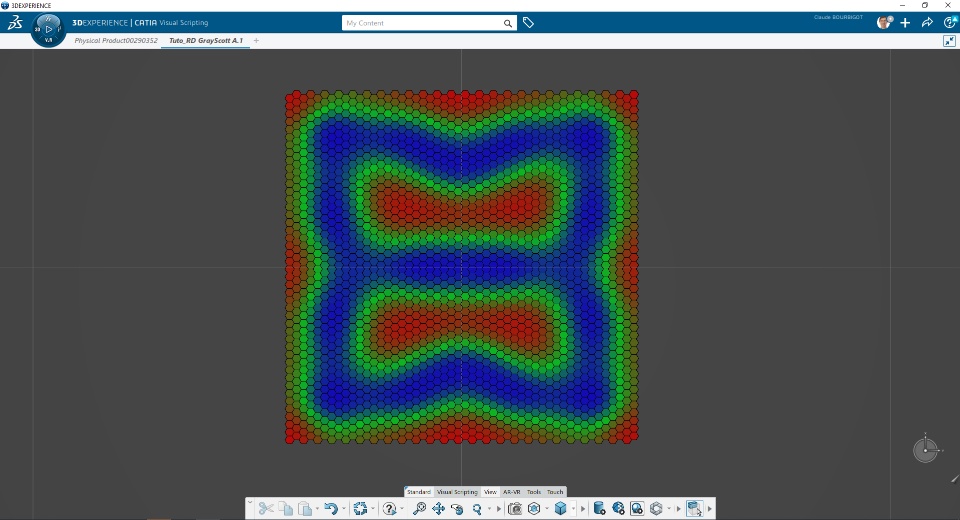This screenshot has height=520, width=960.
Task: Switch to the Physical Product00290352 tab
Action: (x=116, y=40)
